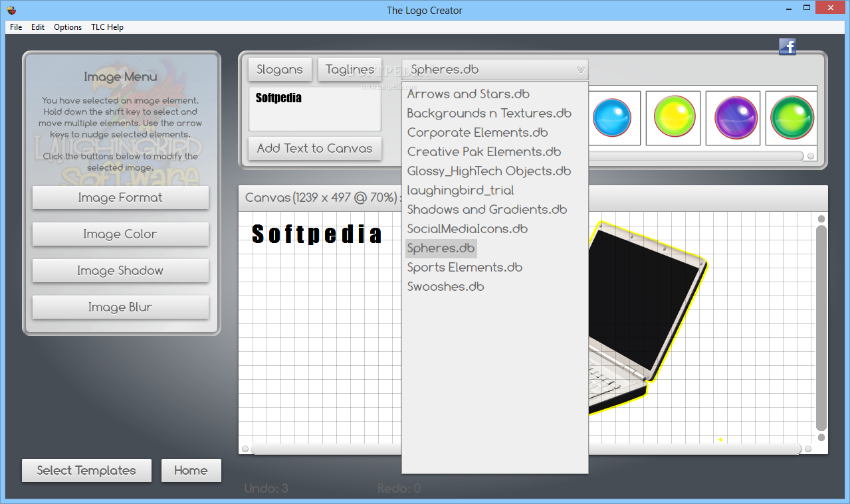Choose Arrows and Stars.db from list

pos(468,94)
